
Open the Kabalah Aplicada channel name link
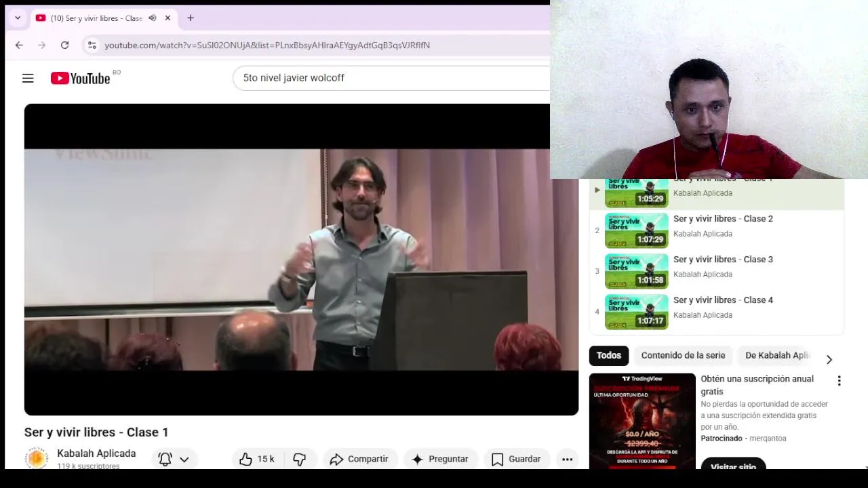click(x=96, y=453)
